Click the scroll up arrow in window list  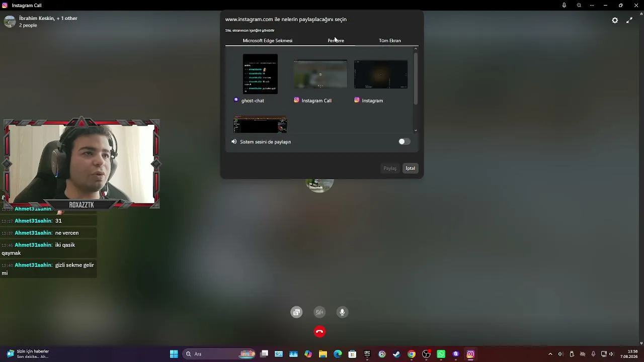tap(416, 49)
